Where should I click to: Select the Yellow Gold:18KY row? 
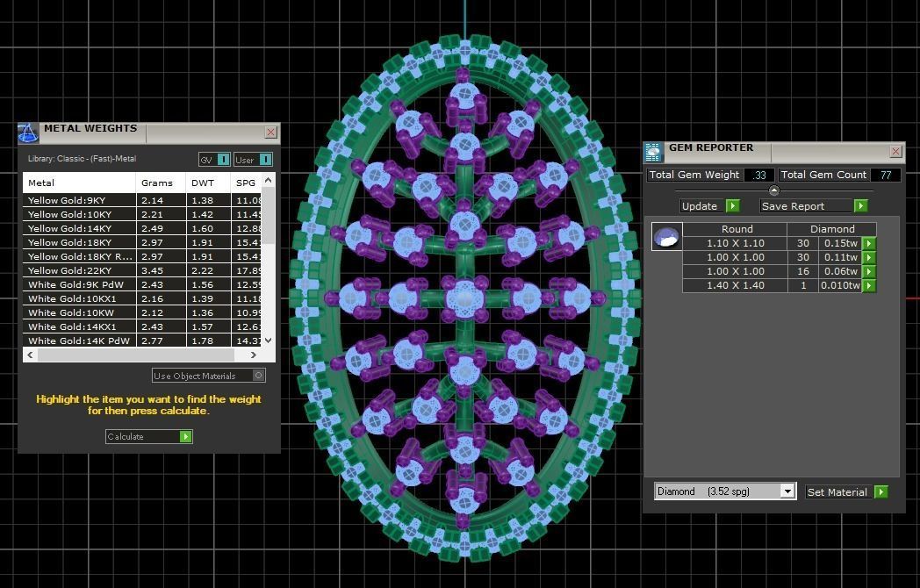click(x=142, y=242)
